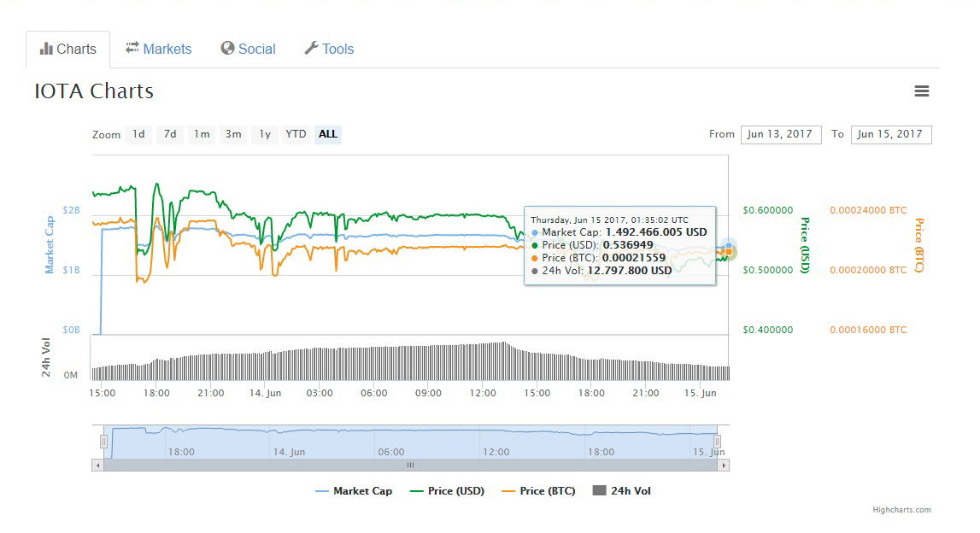Click the 0M volume axis label

pyautogui.click(x=71, y=376)
